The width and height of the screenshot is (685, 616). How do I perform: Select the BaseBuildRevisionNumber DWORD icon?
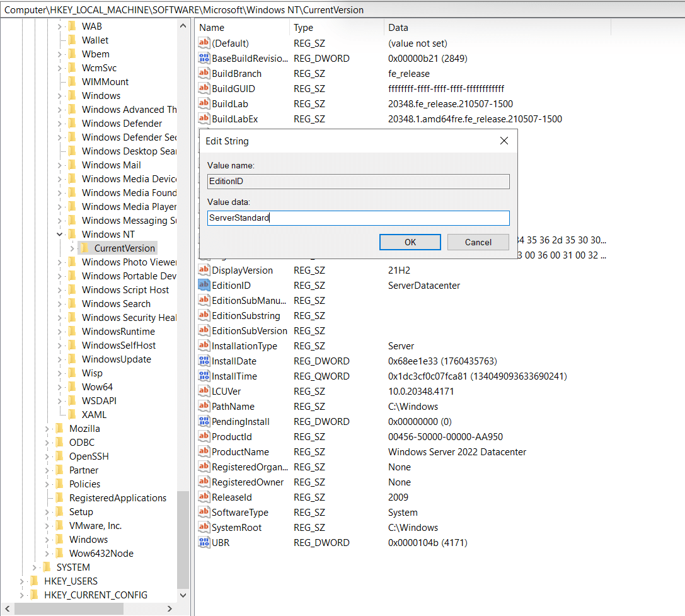coord(204,59)
